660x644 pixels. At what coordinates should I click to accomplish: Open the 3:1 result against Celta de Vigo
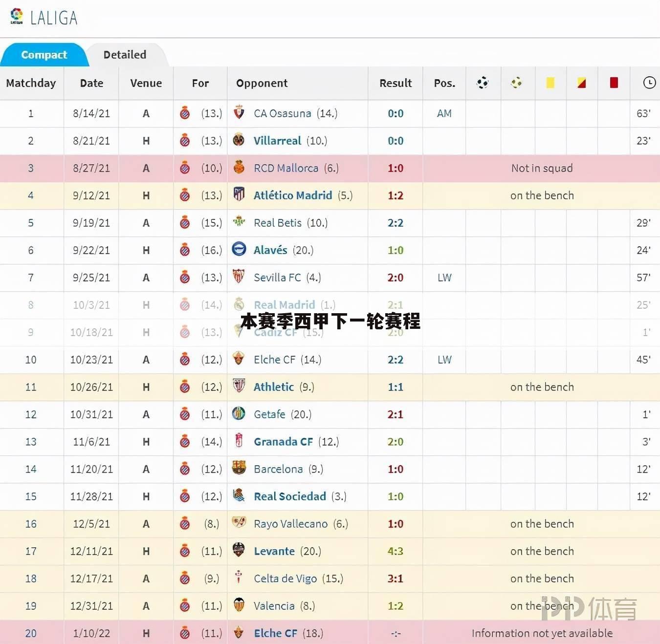[396, 579]
